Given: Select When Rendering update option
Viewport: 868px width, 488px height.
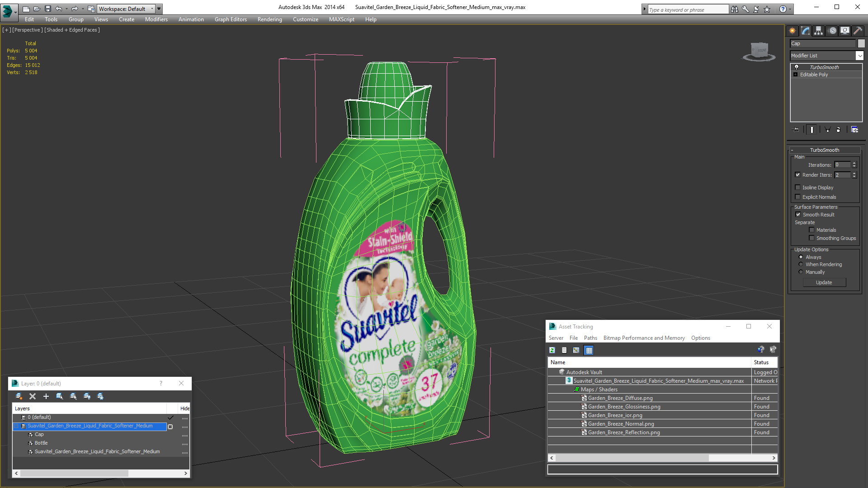Looking at the screenshot, I should tap(801, 264).
